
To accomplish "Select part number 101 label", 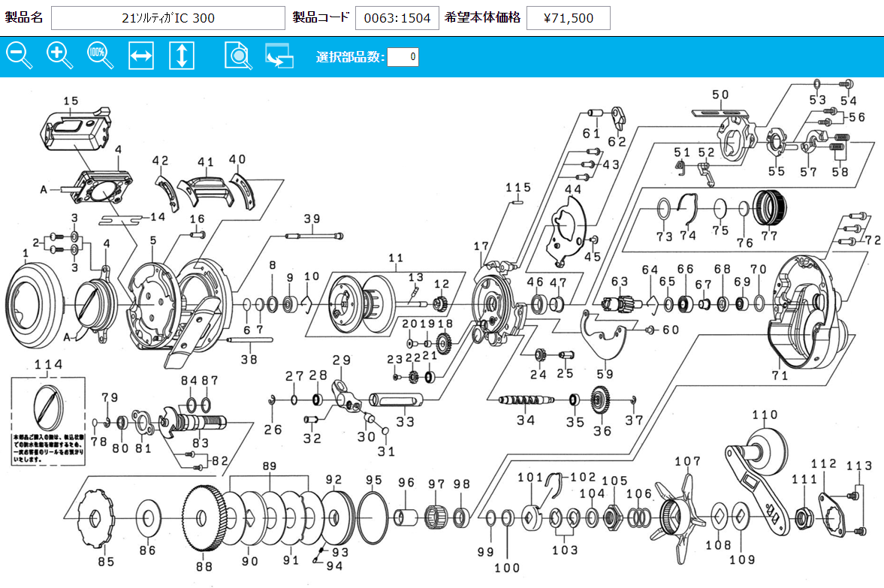I will pos(530,478).
